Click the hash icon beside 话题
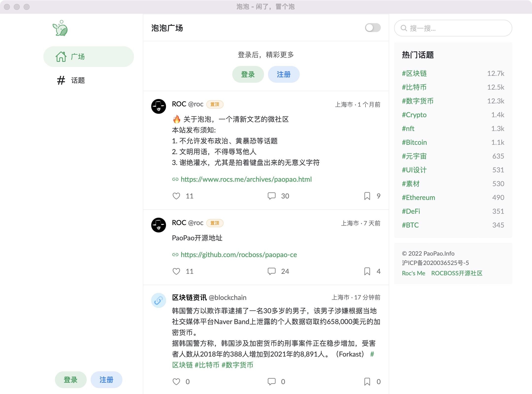This screenshot has height=394, width=532. (61, 80)
